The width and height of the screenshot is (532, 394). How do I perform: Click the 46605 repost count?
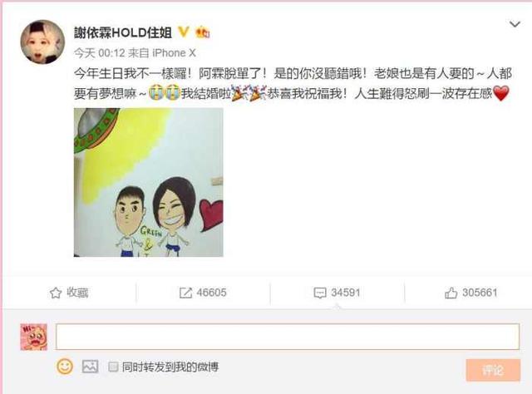(211, 293)
